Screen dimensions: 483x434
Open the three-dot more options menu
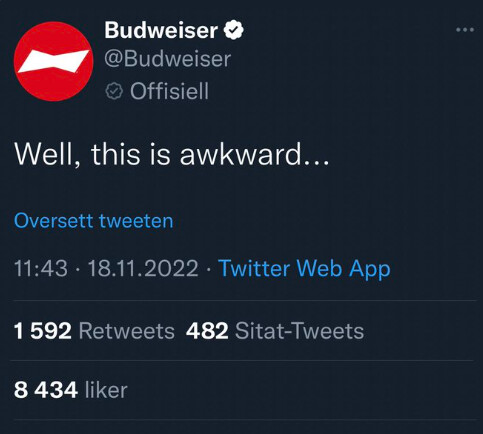point(465,30)
